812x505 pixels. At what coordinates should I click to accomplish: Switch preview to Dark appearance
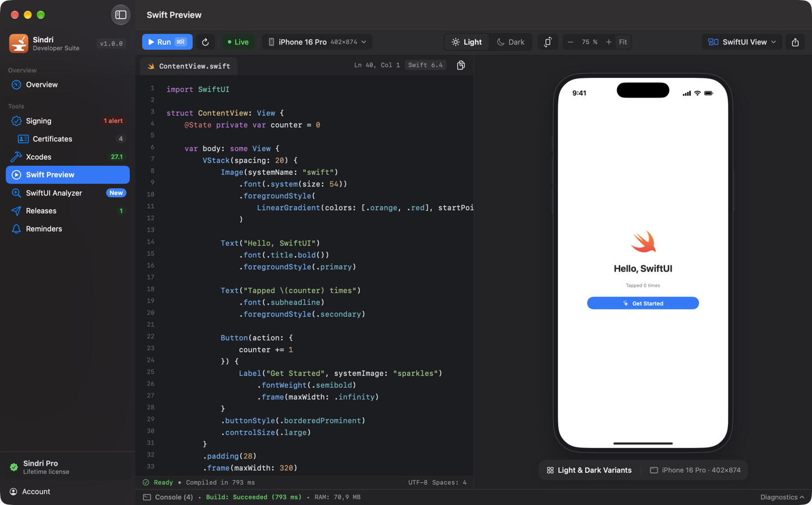tap(510, 42)
